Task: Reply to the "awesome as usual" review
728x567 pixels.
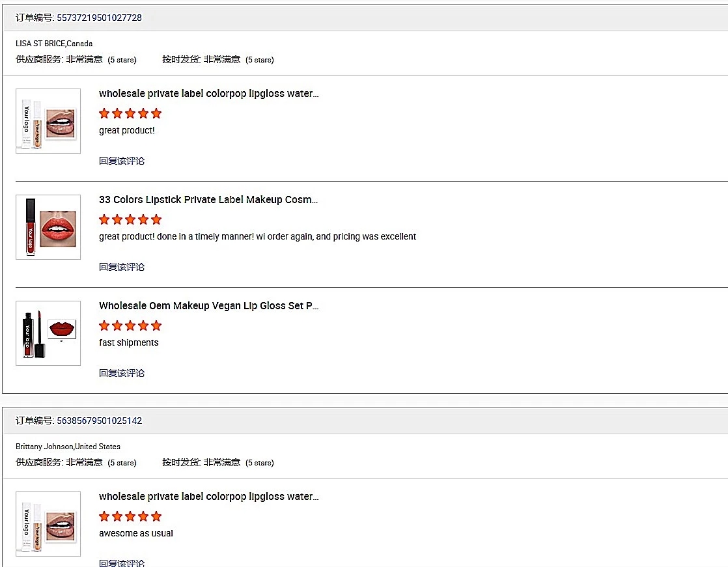Action: click(x=122, y=563)
